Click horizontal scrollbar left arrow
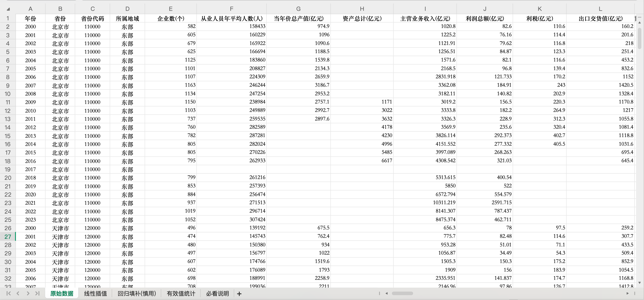 [x=387, y=293]
